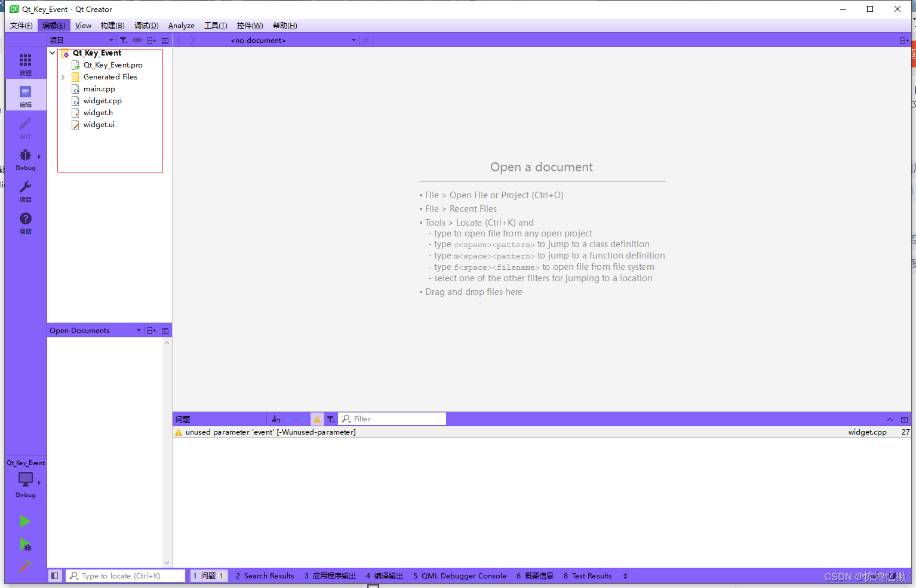Open the 文件(F) menu

[x=21, y=25]
